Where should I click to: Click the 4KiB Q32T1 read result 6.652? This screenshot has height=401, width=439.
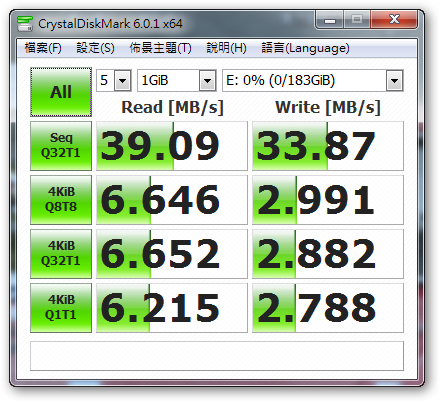point(172,254)
